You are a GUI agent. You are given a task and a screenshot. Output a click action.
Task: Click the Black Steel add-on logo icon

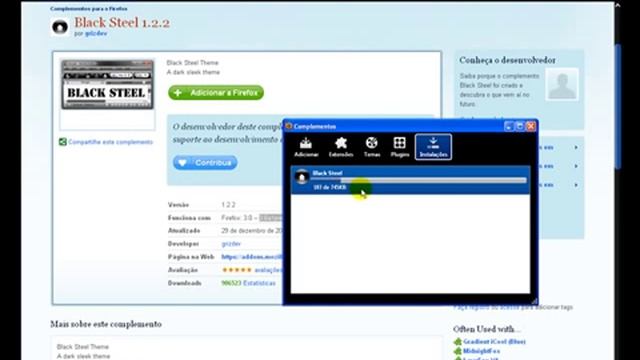point(60,27)
